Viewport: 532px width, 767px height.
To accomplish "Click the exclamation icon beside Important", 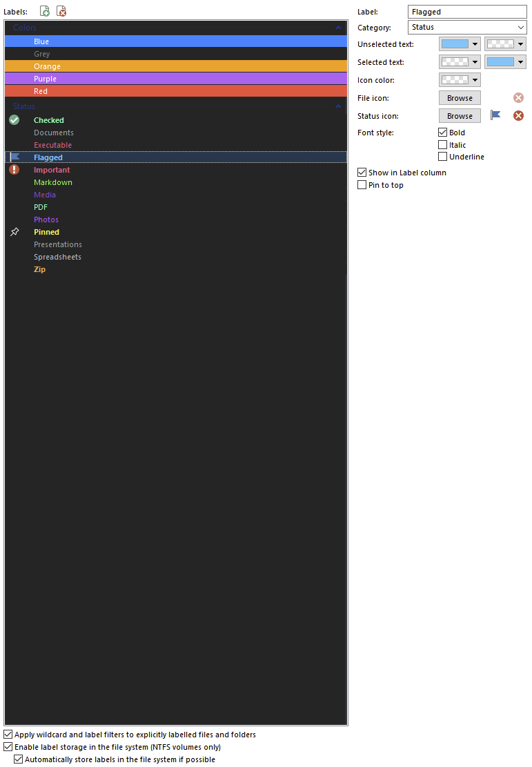I will click(x=14, y=170).
